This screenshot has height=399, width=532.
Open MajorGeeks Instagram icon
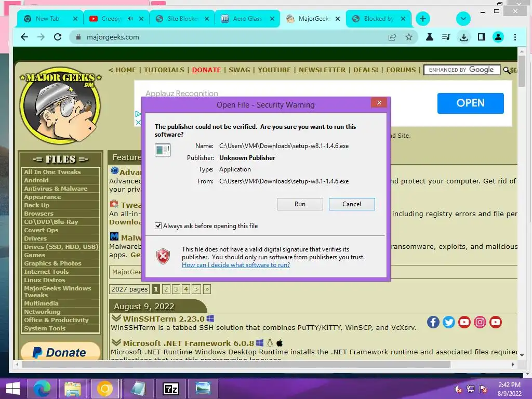pyautogui.click(x=480, y=322)
